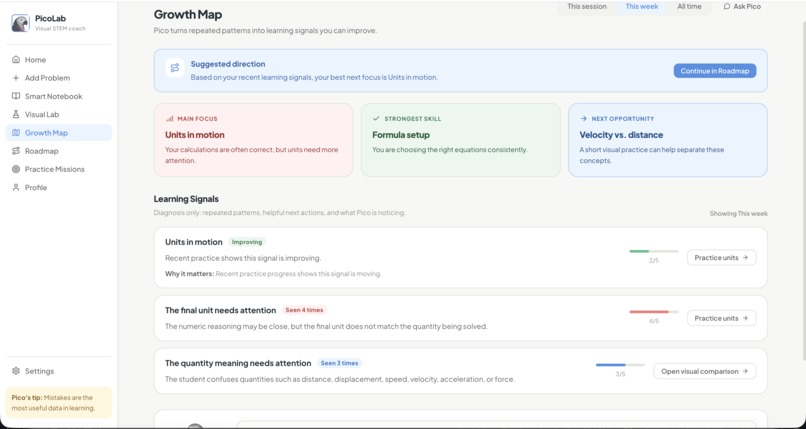The height and width of the screenshot is (429, 806).
Task: Click the Add Problem plus icon
Action: tap(16, 78)
